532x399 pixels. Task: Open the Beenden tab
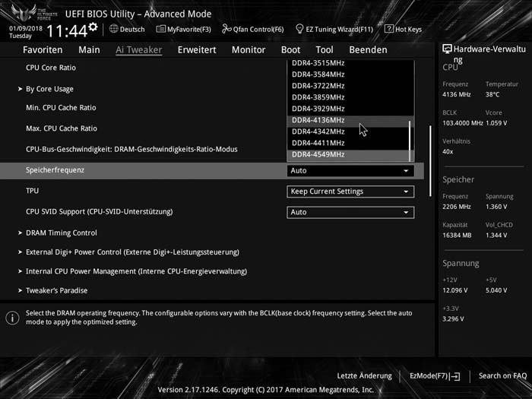click(368, 50)
